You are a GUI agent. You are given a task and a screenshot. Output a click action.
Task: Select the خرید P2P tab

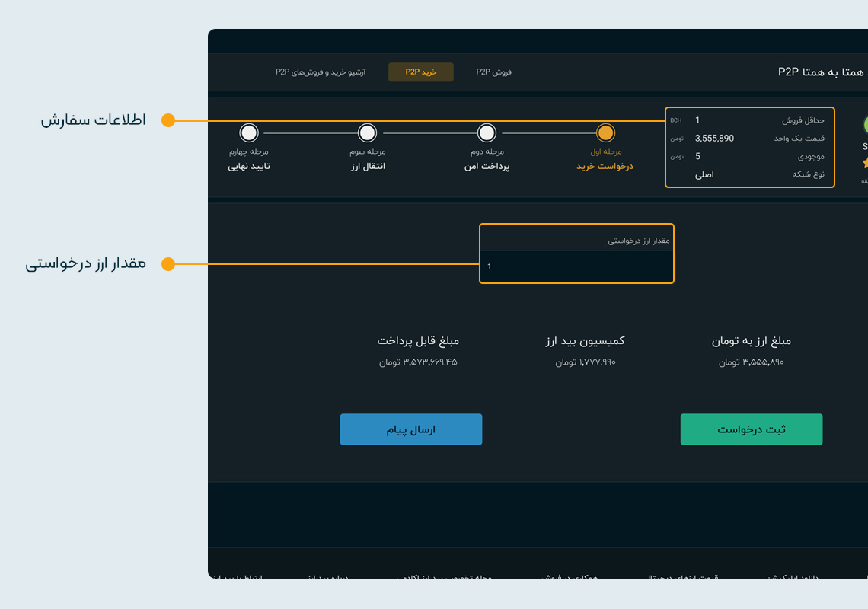[421, 72]
